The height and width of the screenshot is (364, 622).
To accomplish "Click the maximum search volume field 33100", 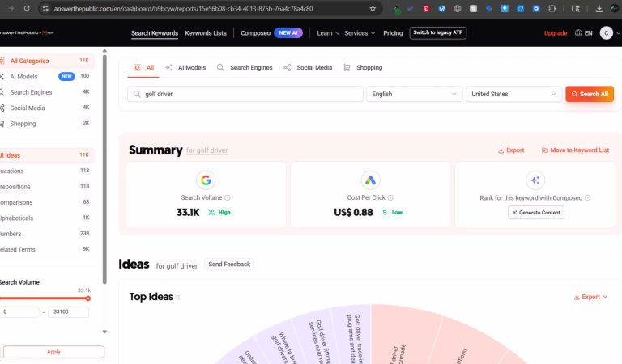I will pos(68,311).
